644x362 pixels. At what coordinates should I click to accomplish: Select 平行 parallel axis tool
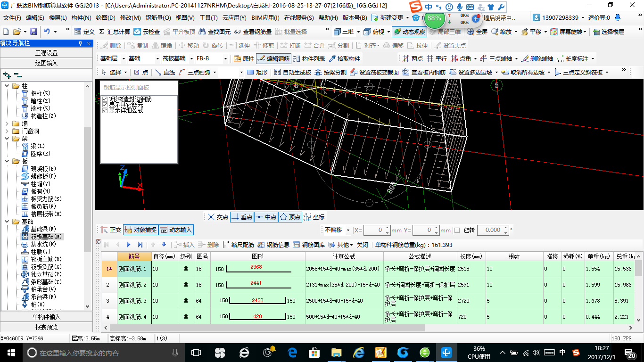[x=437, y=59]
